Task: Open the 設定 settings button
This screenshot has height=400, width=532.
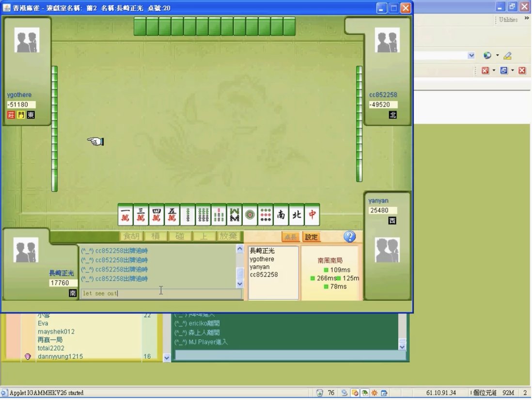Action: (x=311, y=237)
